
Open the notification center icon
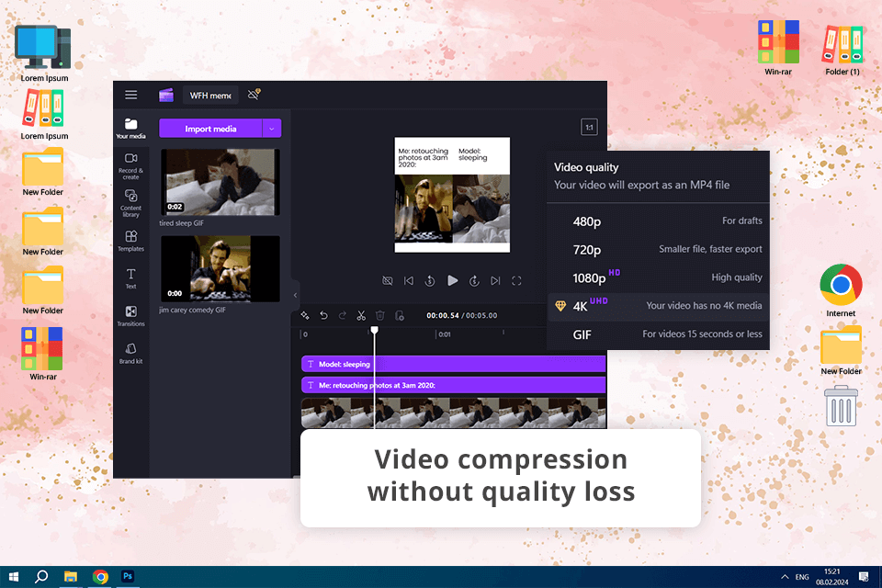tap(864, 577)
